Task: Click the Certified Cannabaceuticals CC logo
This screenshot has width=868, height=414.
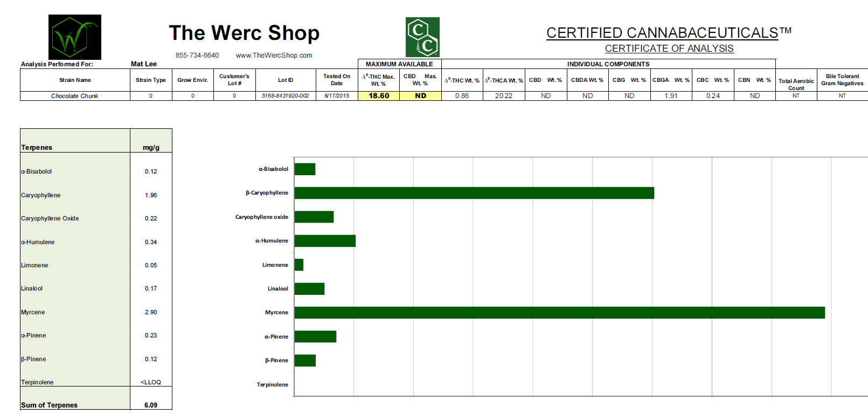Action: click(x=422, y=37)
